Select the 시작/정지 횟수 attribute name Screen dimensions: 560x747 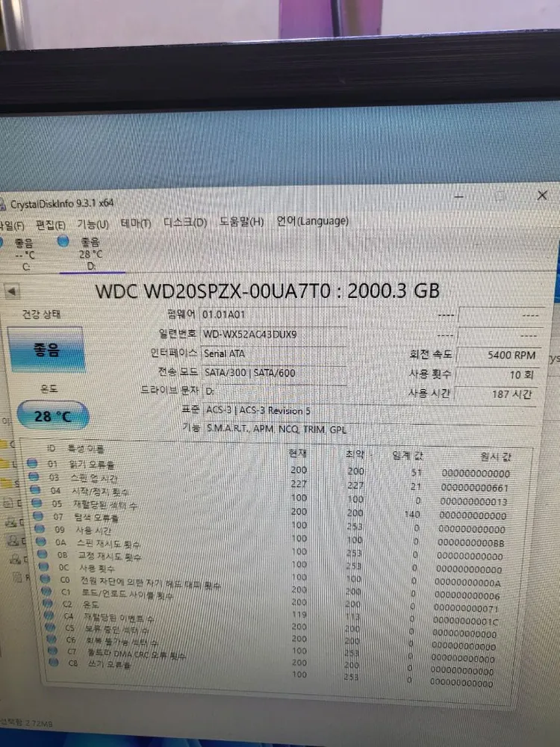click(x=101, y=492)
